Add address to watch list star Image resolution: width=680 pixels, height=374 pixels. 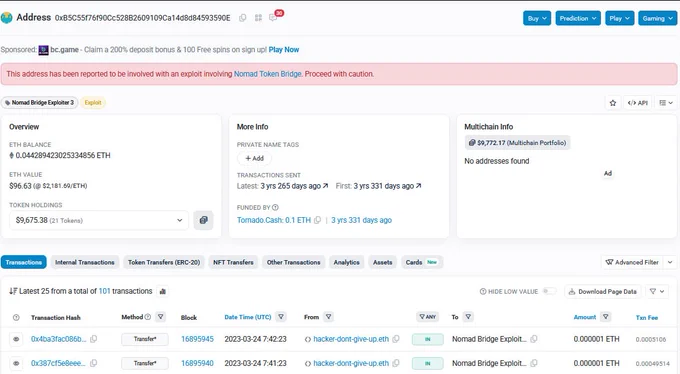(613, 103)
